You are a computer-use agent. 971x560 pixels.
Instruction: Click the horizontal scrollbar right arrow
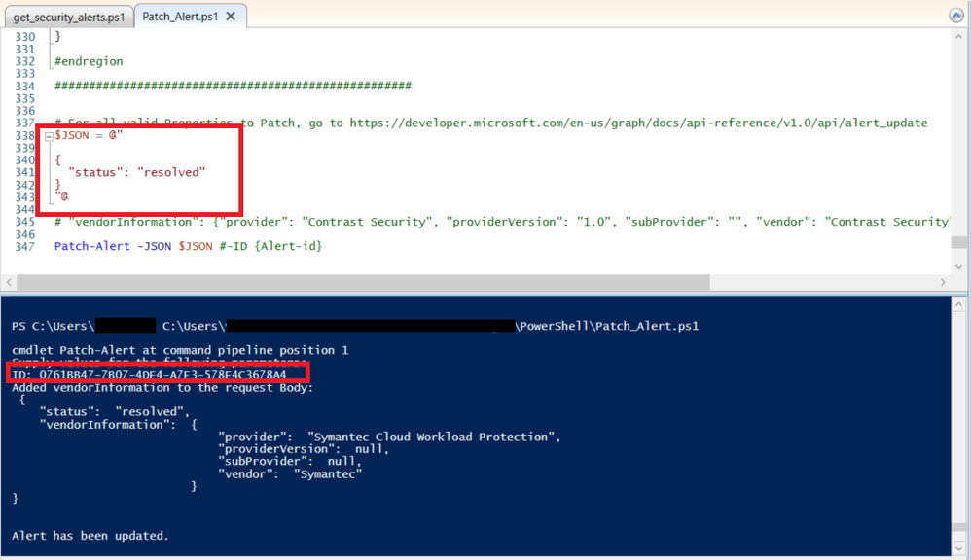(x=943, y=282)
